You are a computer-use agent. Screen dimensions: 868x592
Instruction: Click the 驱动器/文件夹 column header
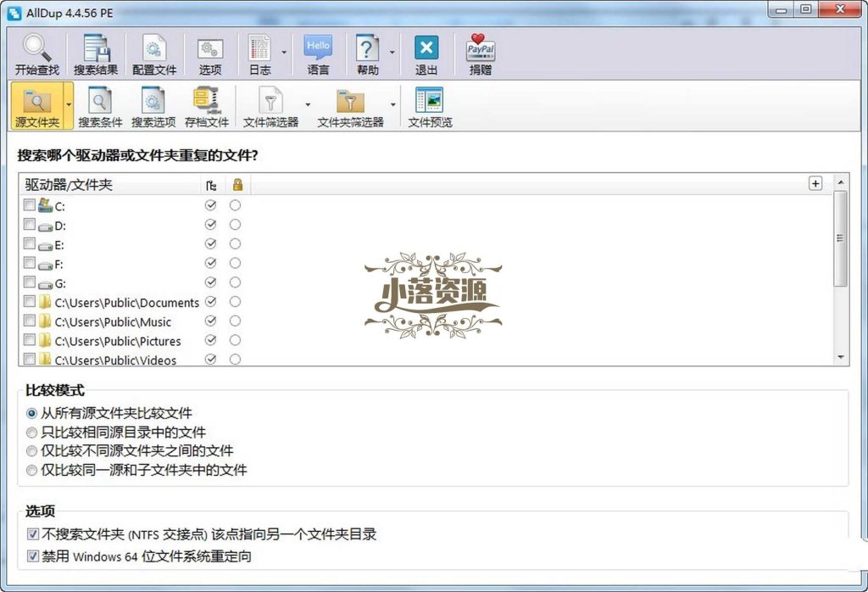tap(110, 184)
